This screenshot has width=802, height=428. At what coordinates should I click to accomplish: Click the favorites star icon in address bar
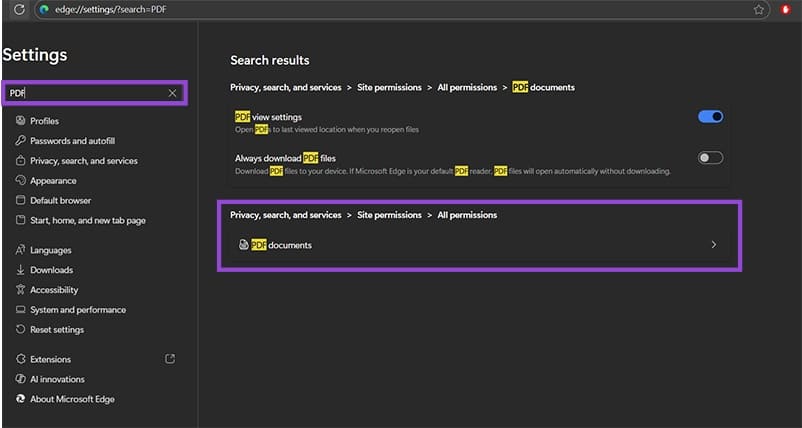[759, 9]
